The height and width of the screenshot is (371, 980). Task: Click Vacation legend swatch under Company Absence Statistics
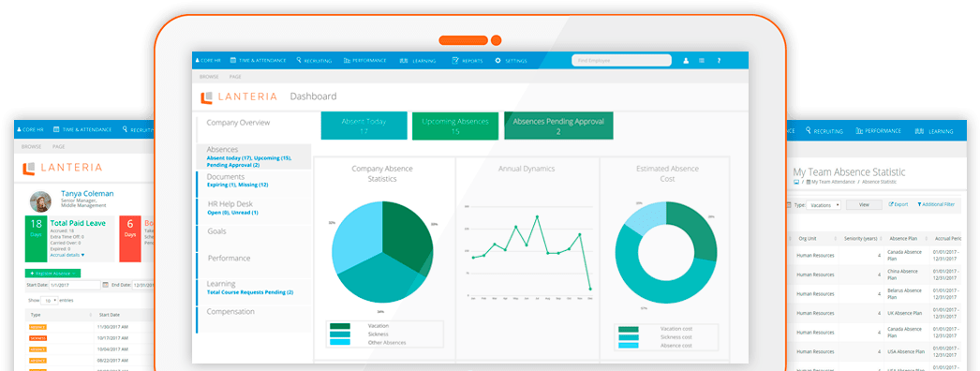[340, 326]
